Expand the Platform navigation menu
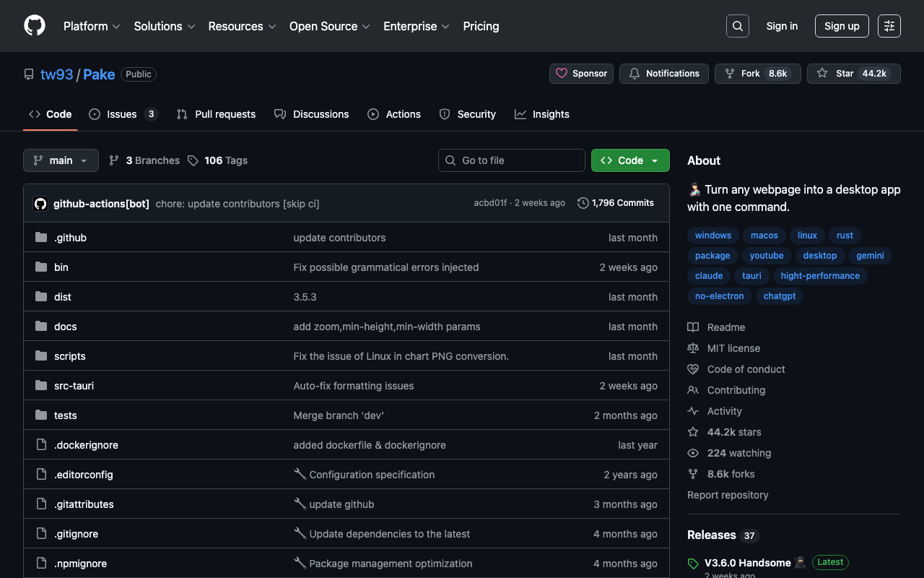This screenshot has width=924, height=578. point(92,26)
